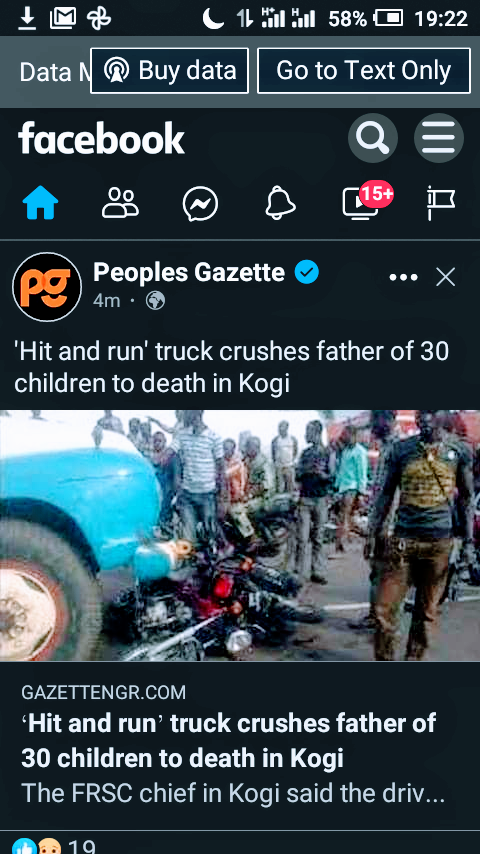Go to the Home feed tab

tap(40, 204)
